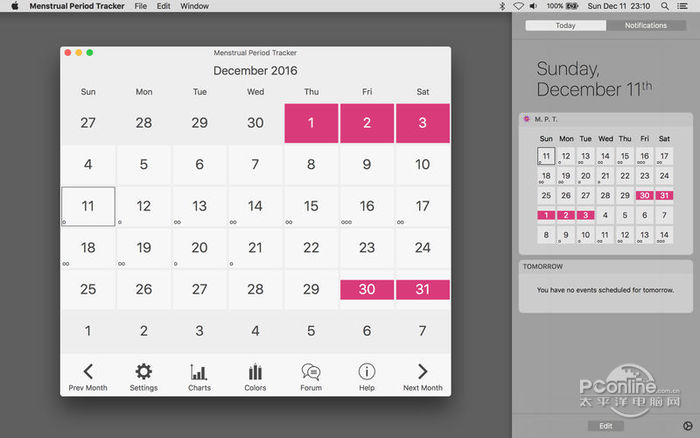
Task: Click the battery icon in menu bar
Action: [572, 6]
